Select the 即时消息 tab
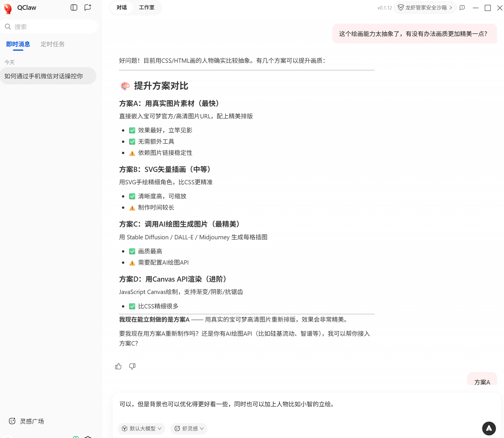 click(x=18, y=44)
